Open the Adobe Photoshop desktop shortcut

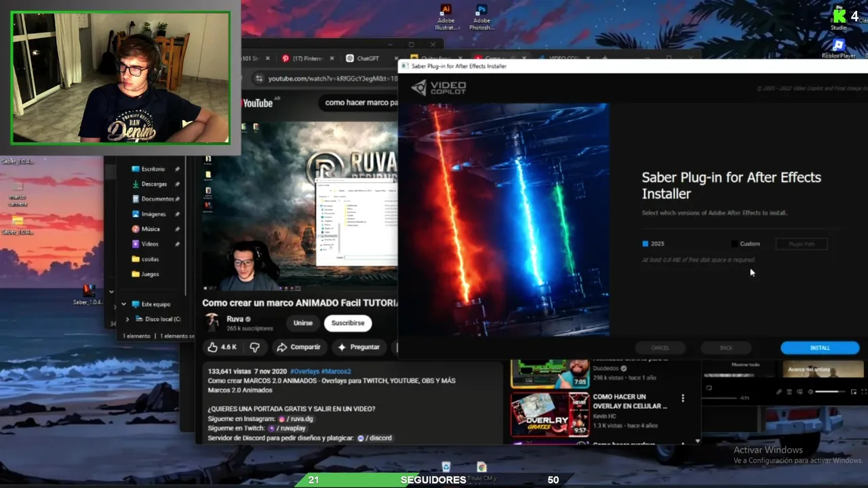(x=481, y=17)
